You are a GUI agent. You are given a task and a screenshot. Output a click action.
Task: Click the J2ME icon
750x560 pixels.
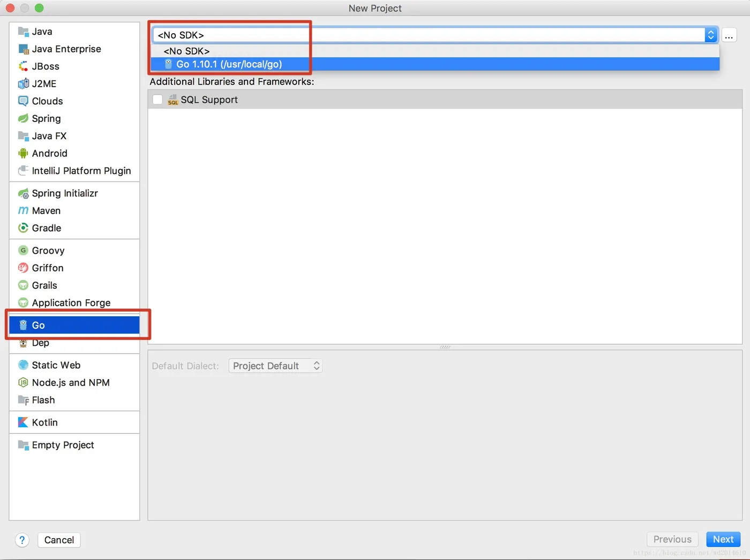click(23, 84)
